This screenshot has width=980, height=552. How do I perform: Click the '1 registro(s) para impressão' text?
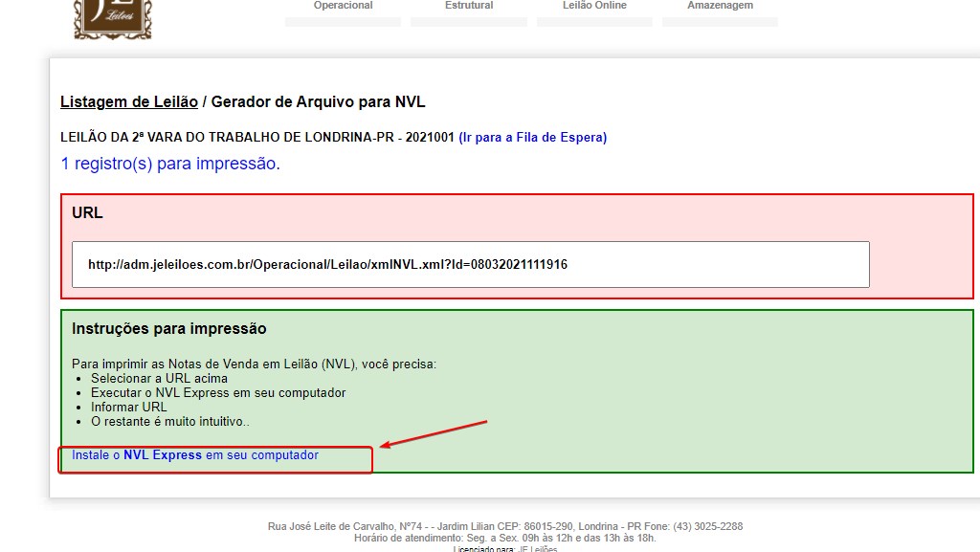pyautogui.click(x=170, y=164)
